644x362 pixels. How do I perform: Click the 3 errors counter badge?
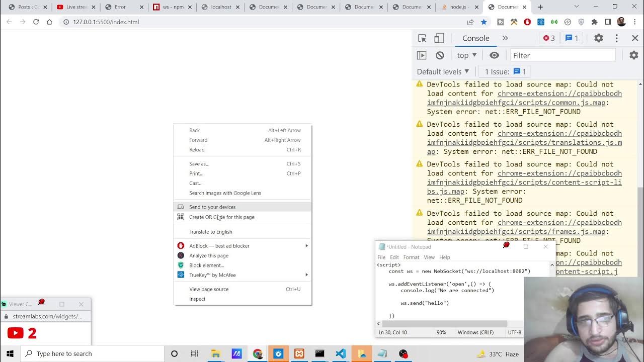(549, 38)
